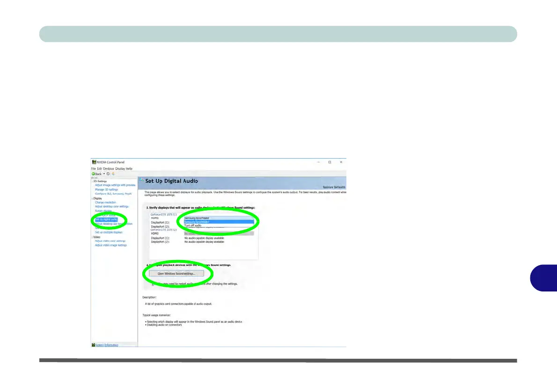Open Set up multiple displays page

(x=109, y=232)
